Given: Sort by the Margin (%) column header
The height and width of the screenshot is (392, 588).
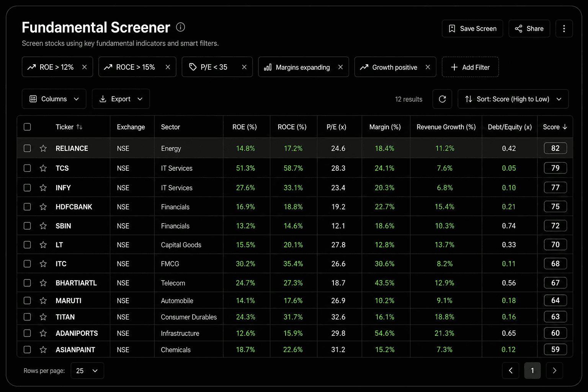Looking at the screenshot, I should pos(385,127).
